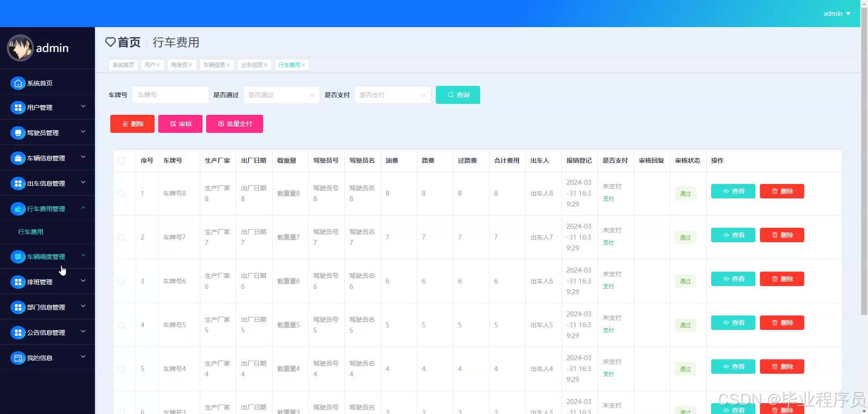
Task: Select the header select-all checkbox
Action: click(121, 160)
